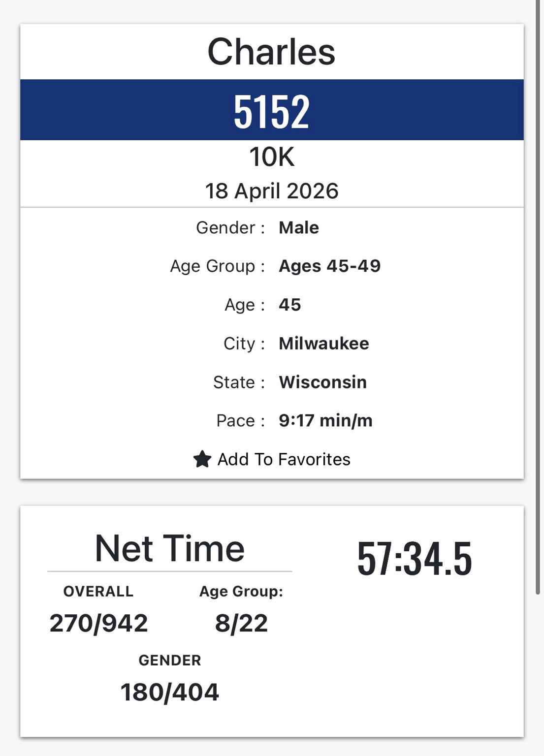Screen dimensions: 544x756
Task: Click the age value 45
Action: click(x=289, y=305)
